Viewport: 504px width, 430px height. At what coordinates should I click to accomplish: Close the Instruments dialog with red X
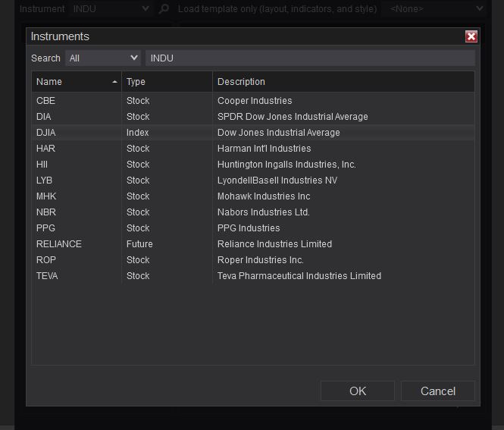click(471, 36)
